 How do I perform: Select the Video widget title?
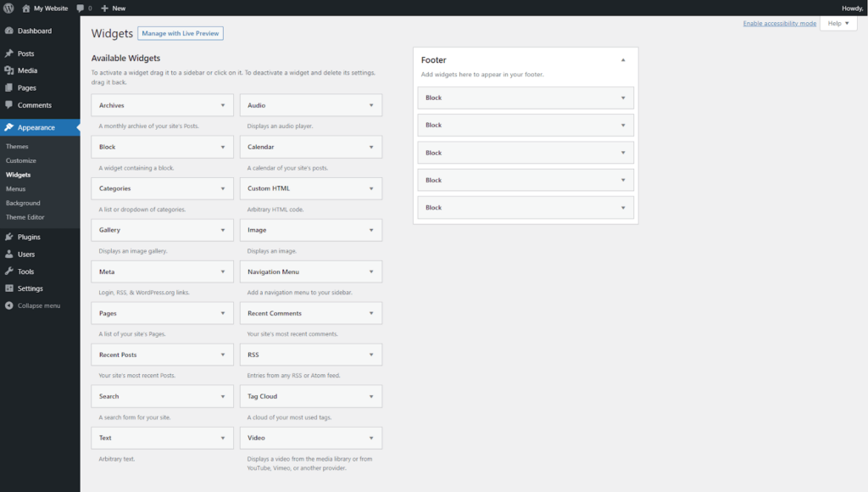tap(256, 438)
